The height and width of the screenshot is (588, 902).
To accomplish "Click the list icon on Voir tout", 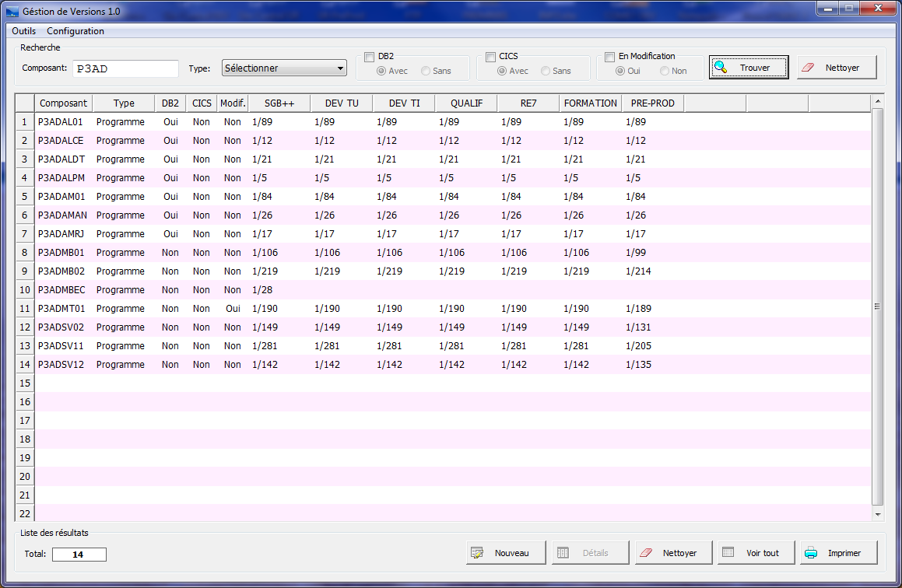I will coord(728,551).
